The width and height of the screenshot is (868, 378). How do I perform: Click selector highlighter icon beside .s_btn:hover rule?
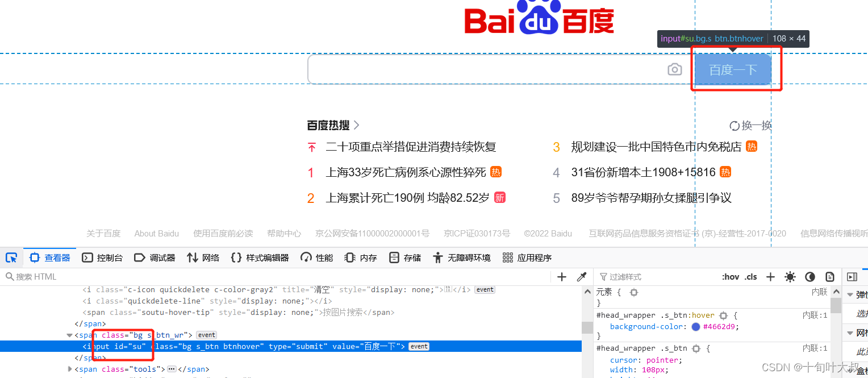723,315
